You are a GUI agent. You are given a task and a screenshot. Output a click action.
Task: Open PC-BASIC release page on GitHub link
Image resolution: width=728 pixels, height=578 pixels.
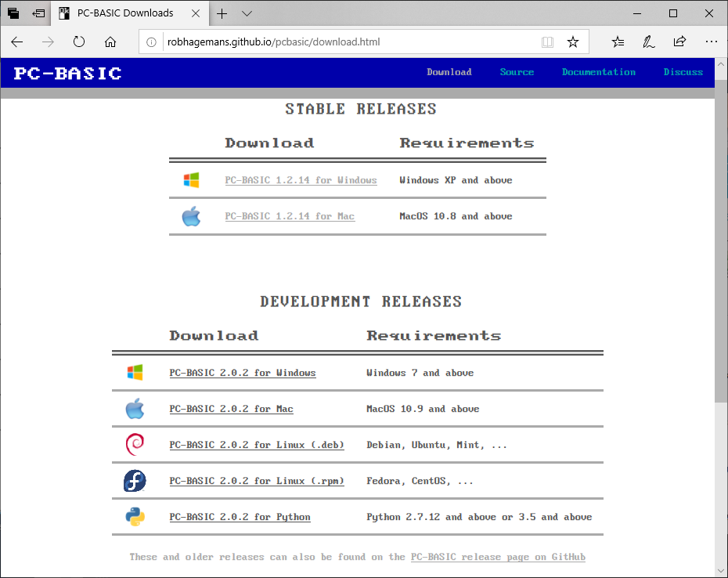(x=498, y=557)
